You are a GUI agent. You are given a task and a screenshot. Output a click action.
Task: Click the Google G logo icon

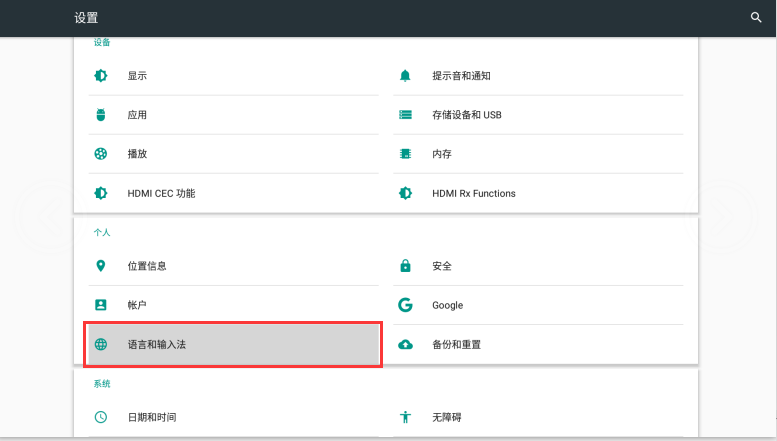(405, 305)
